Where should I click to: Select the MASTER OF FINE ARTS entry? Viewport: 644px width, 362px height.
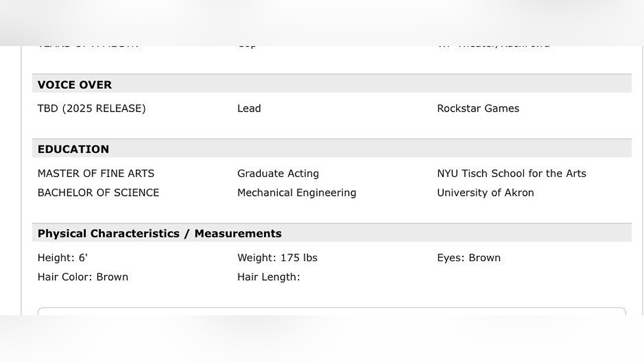pyautogui.click(x=96, y=173)
